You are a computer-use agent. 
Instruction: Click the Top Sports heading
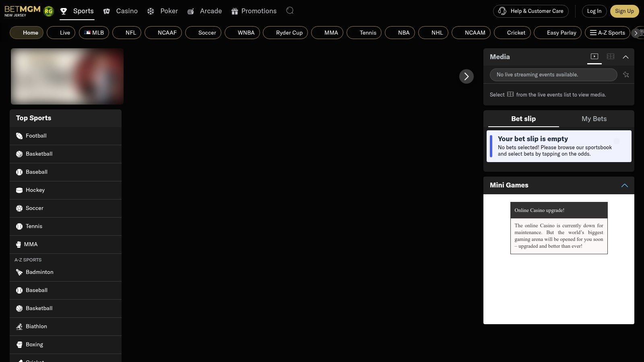(x=34, y=118)
